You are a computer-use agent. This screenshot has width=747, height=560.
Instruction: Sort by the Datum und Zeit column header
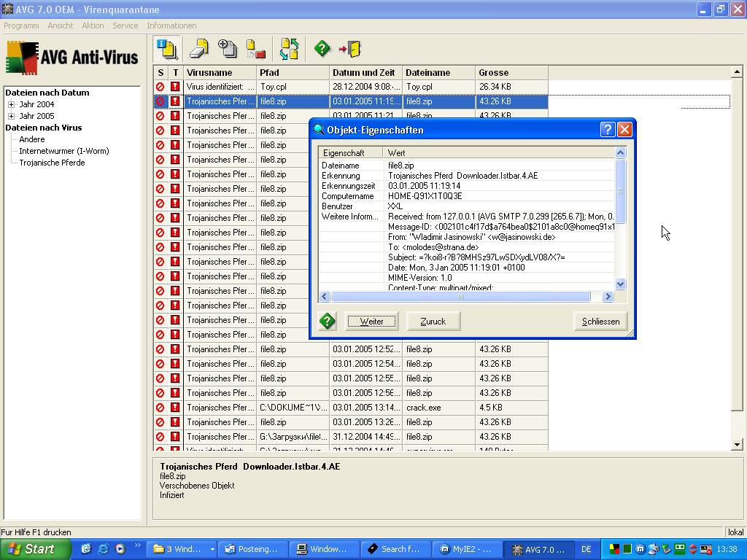[x=366, y=73]
